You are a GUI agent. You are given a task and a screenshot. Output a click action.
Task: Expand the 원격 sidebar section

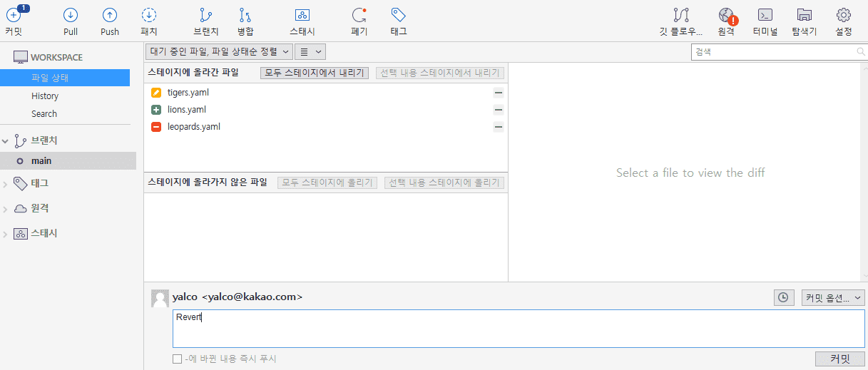pyautogui.click(x=6, y=209)
